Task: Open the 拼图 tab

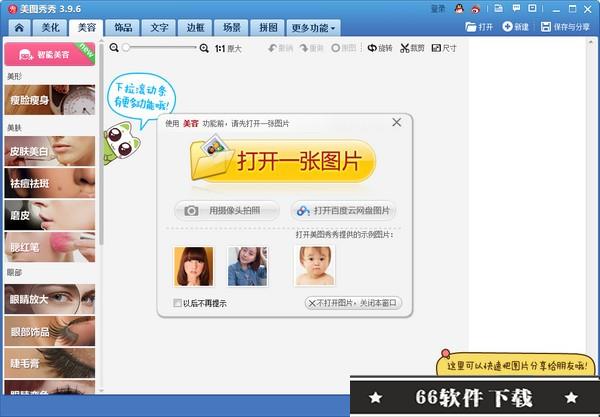Action: pyautogui.click(x=268, y=28)
